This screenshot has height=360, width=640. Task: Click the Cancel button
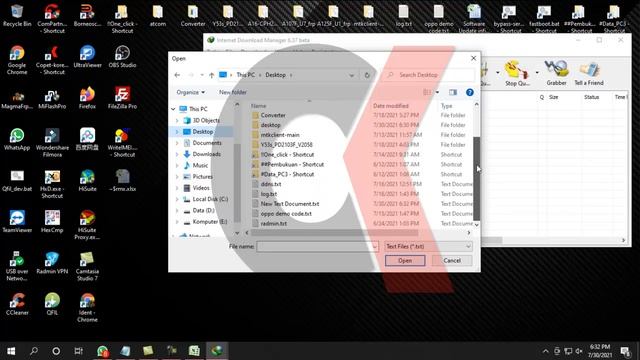[452, 260]
